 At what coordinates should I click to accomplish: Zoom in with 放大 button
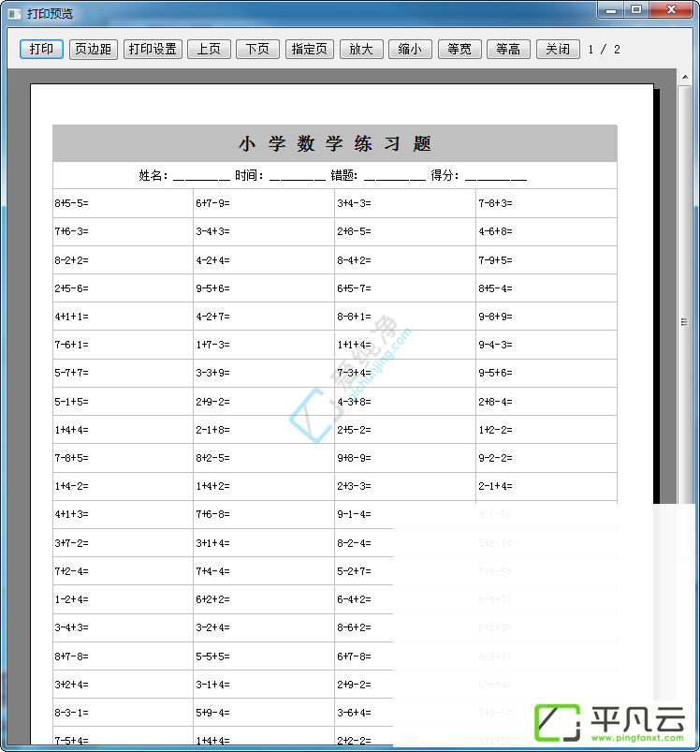pyautogui.click(x=361, y=49)
